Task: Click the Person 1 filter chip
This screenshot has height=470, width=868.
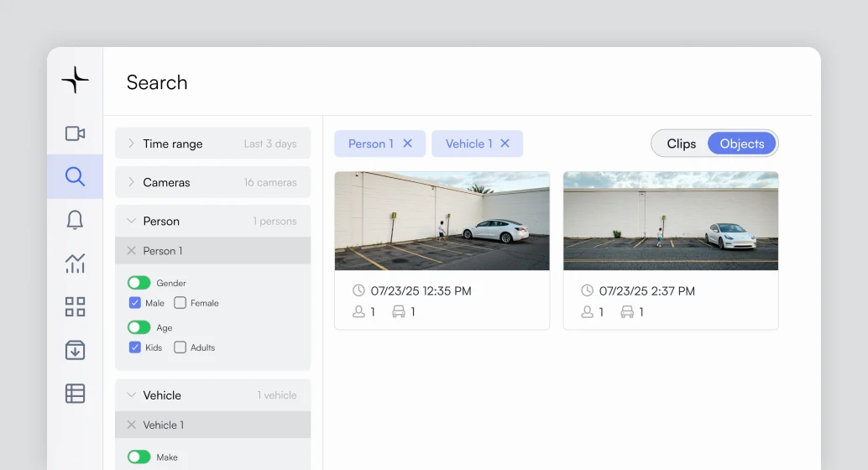Action: pyautogui.click(x=379, y=144)
